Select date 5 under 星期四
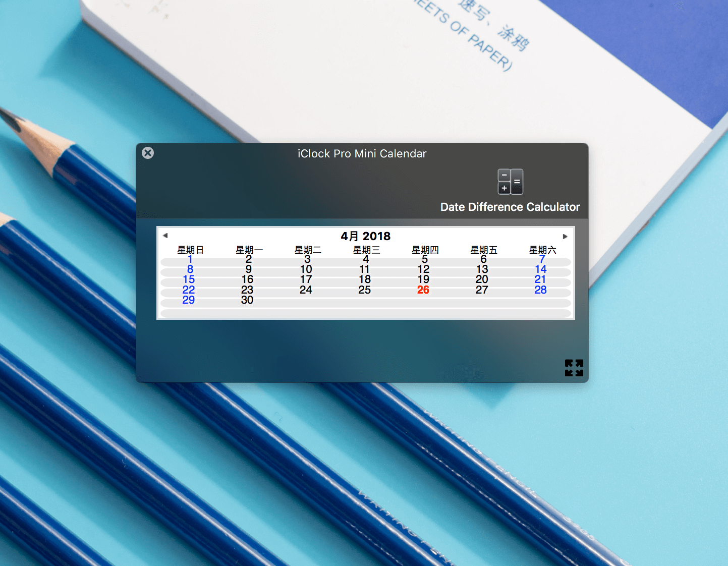 (425, 259)
